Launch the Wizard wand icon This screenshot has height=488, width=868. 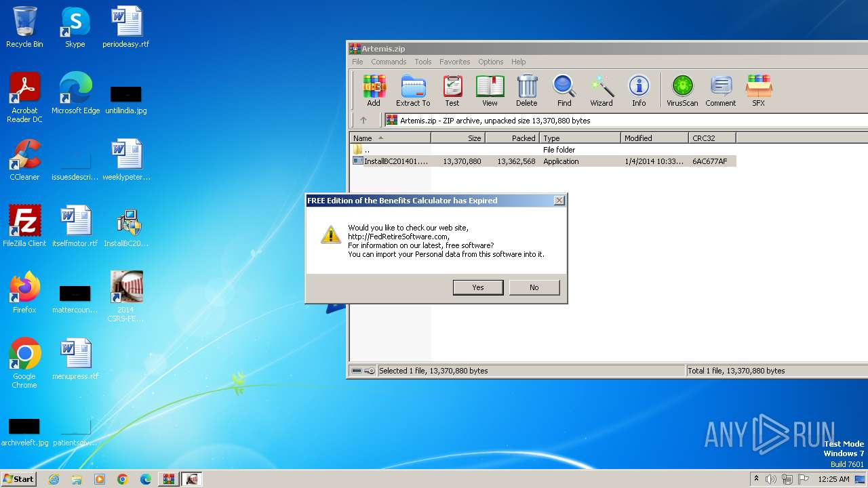601,91
